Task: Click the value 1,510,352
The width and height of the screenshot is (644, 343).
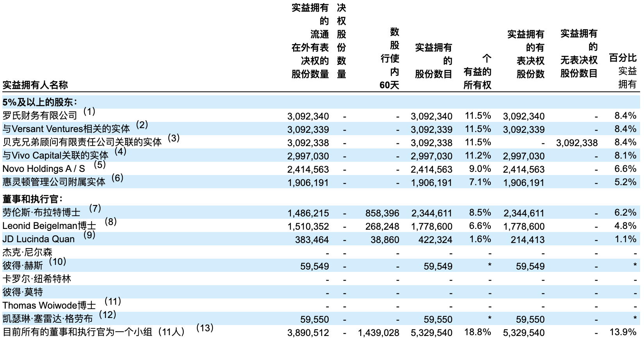Action: (308, 227)
